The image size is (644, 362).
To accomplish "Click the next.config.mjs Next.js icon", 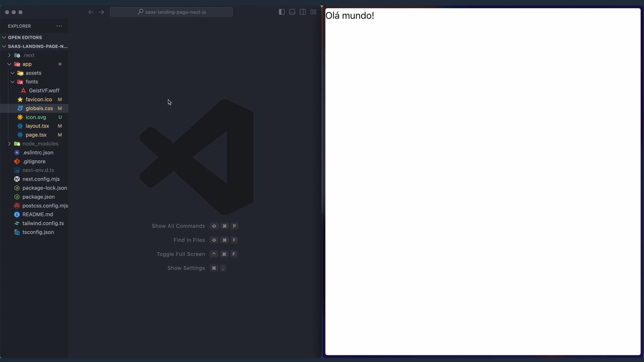I will point(17,179).
